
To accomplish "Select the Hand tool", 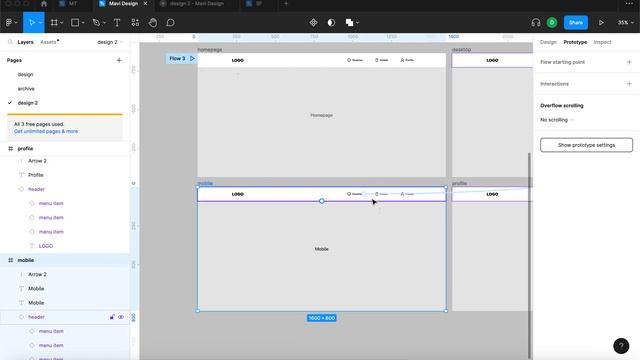I will 153,23.
